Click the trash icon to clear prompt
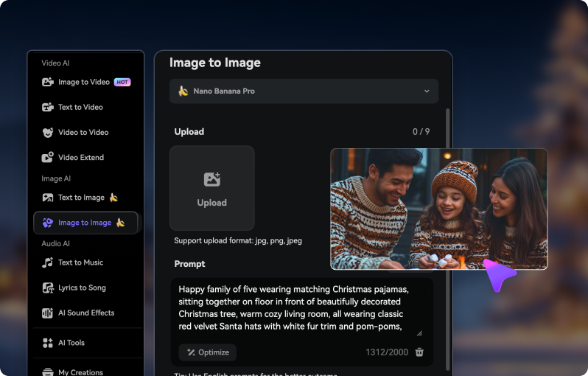Screen dimensions: 588x376 (x=419, y=352)
